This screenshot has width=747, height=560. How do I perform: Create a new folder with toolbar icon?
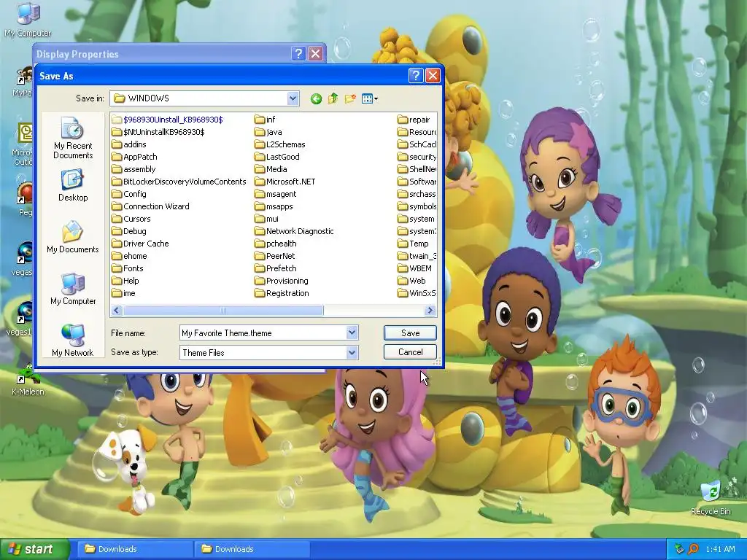(x=350, y=98)
